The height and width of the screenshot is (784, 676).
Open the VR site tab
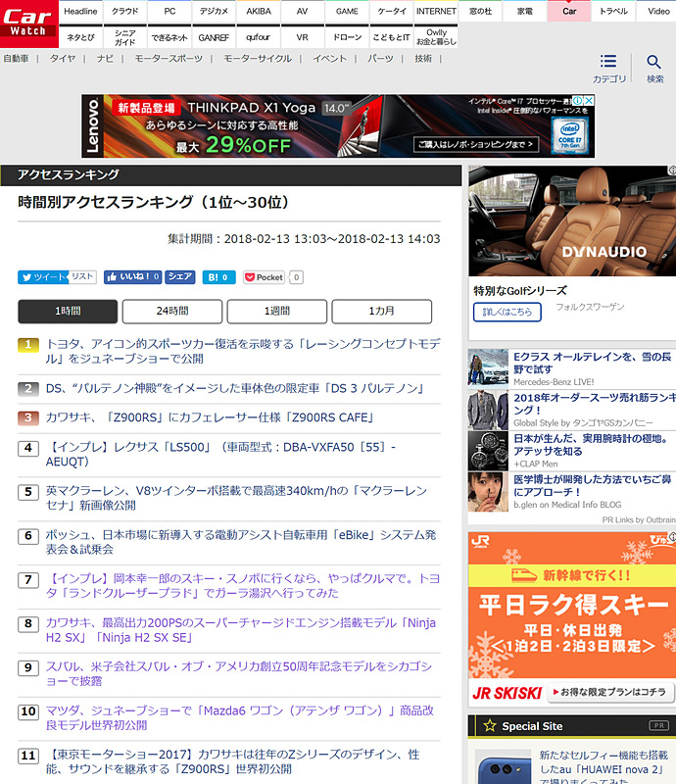pos(303,37)
